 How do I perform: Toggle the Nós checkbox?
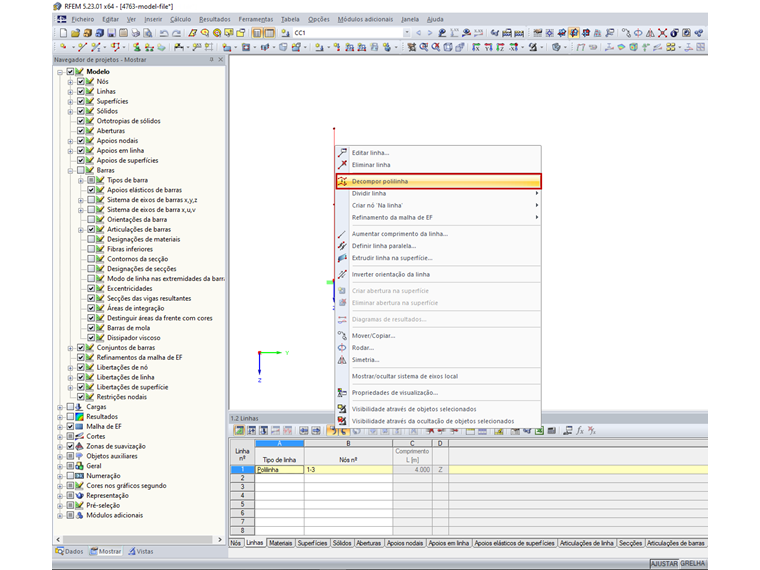(x=81, y=81)
